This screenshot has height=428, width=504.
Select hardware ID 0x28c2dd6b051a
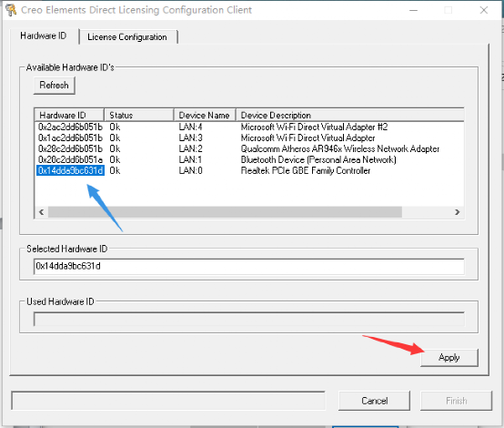[70, 160]
